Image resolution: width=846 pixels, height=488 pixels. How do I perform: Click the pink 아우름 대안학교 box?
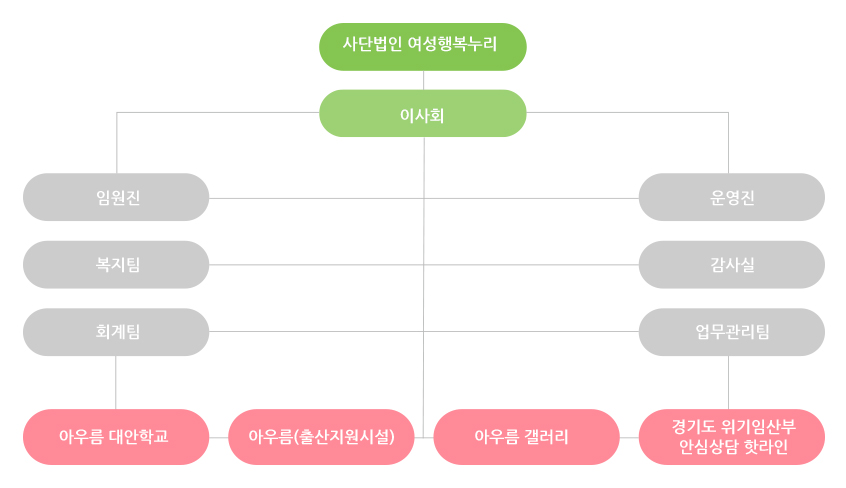click(x=116, y=437)
